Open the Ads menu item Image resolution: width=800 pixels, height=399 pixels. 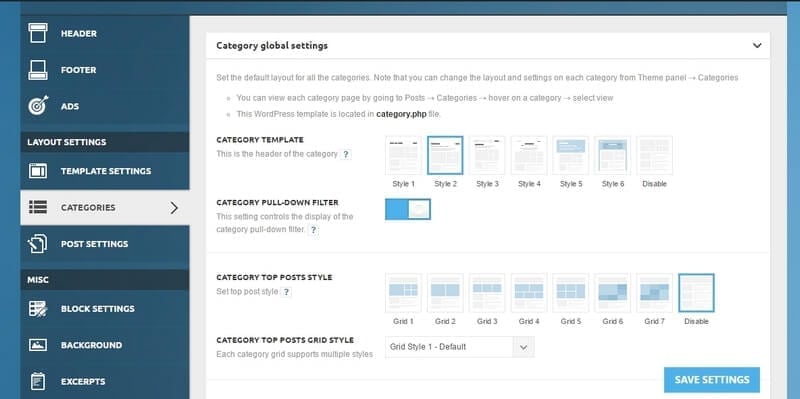105,106
